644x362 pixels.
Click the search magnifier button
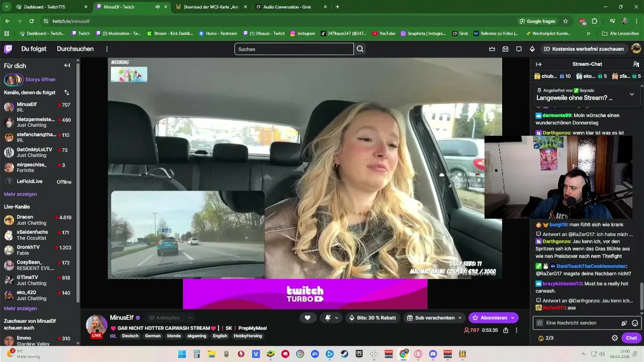click(x=360, y=49)
